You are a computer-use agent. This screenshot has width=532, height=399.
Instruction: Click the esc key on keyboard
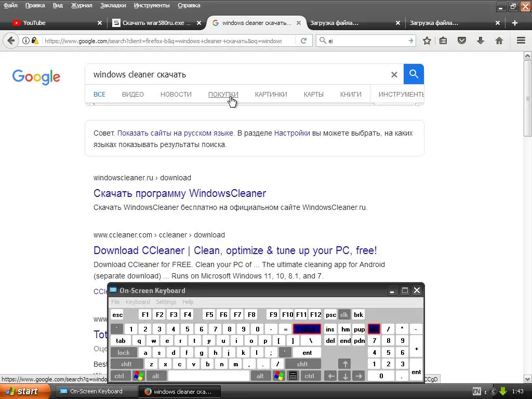tap(117, 314)
